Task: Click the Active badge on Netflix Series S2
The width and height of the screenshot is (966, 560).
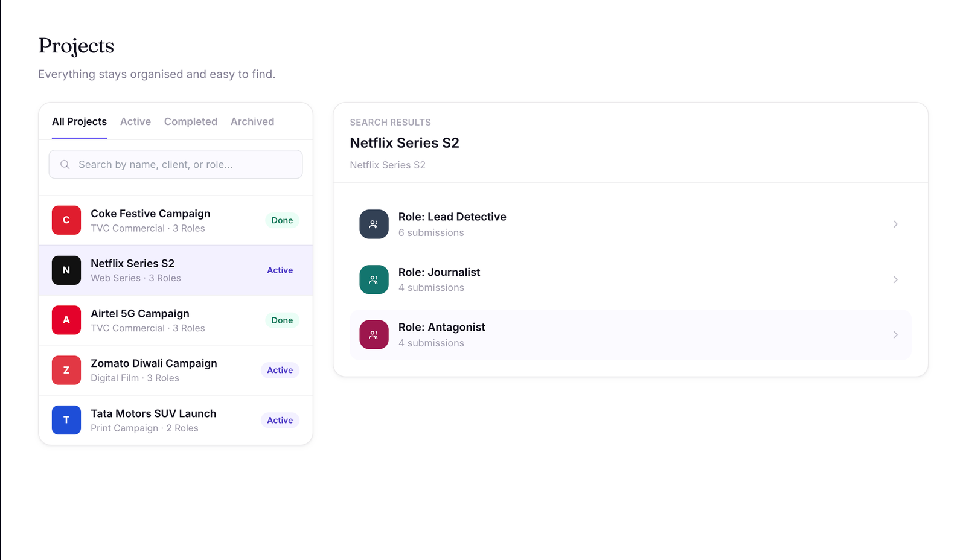Action: (280, 270)
